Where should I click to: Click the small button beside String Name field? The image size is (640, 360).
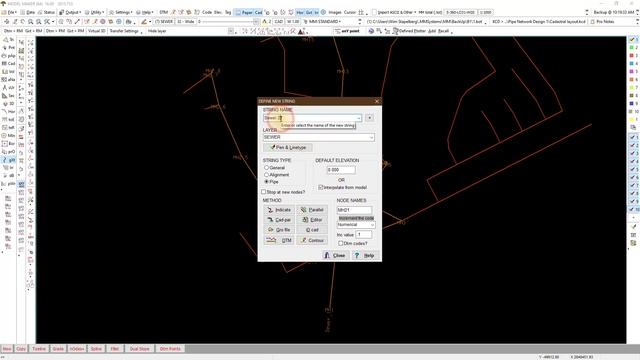tap(369, 118)
